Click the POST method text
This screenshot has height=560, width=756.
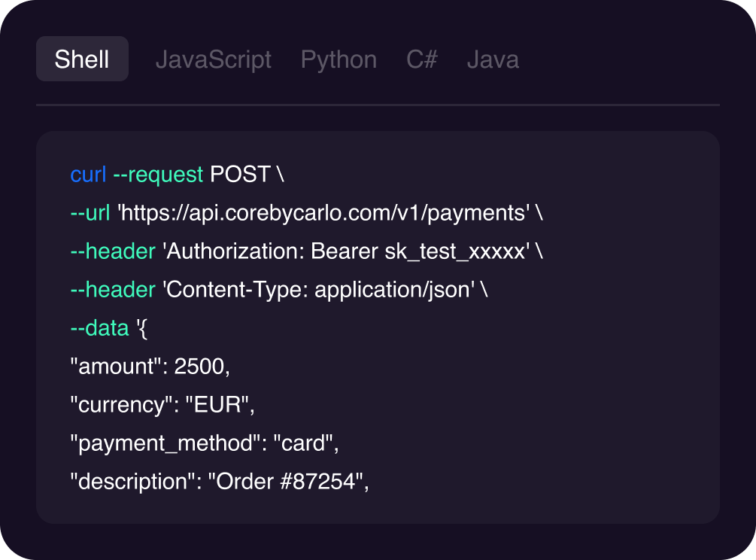pos(239,174)
